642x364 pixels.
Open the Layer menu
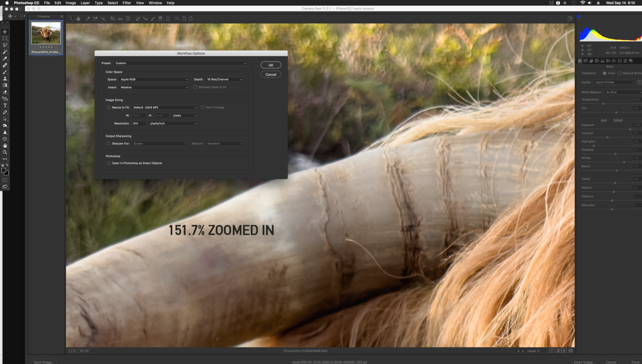[85, 3]
